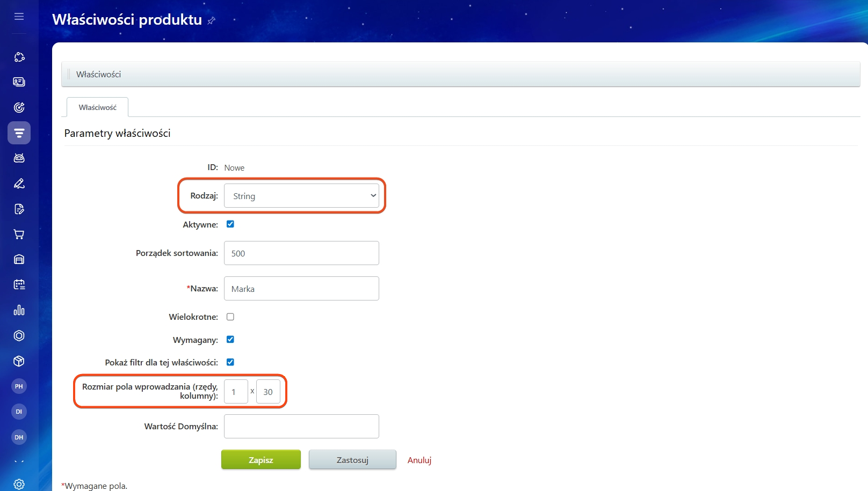
Task: Click the green Zapisz button
Action: click(261, 460)
